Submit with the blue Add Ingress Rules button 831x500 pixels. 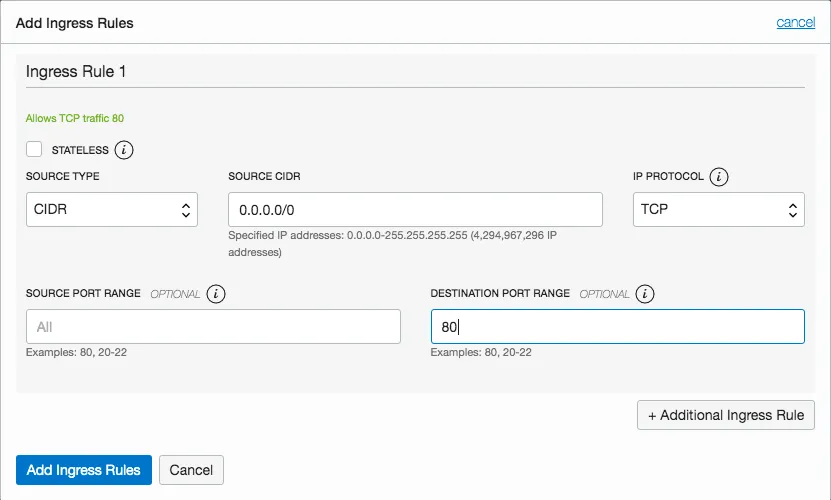84,470
